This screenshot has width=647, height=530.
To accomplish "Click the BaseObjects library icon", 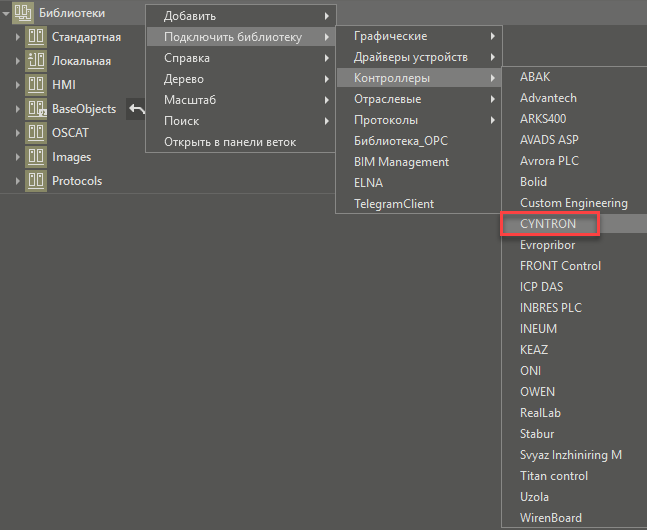I will tap(36, 109).
